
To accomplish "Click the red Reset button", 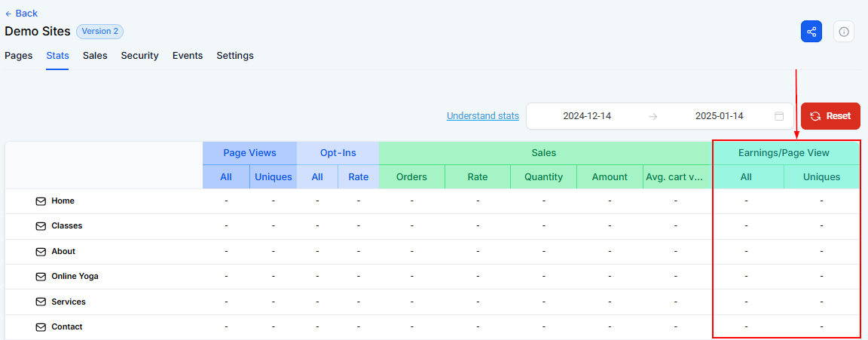I will (830, 116).
